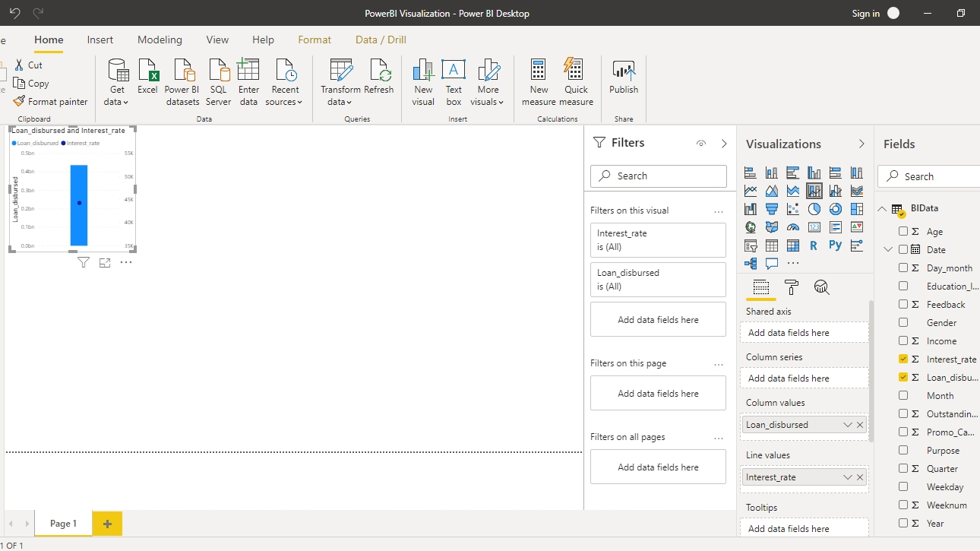Open the Analytics magnifier pane
The height and width of the screenshot is (551, 980).
(821, 287)
